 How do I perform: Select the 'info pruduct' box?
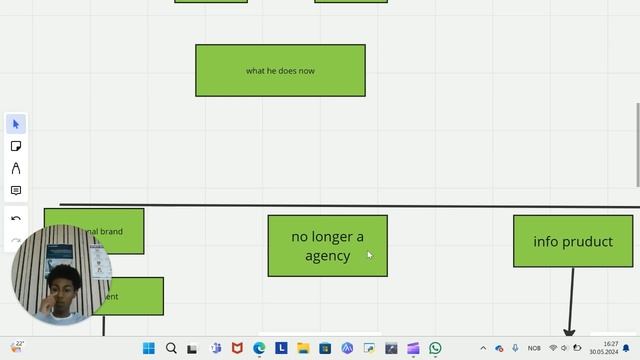(x=573, y=241)
